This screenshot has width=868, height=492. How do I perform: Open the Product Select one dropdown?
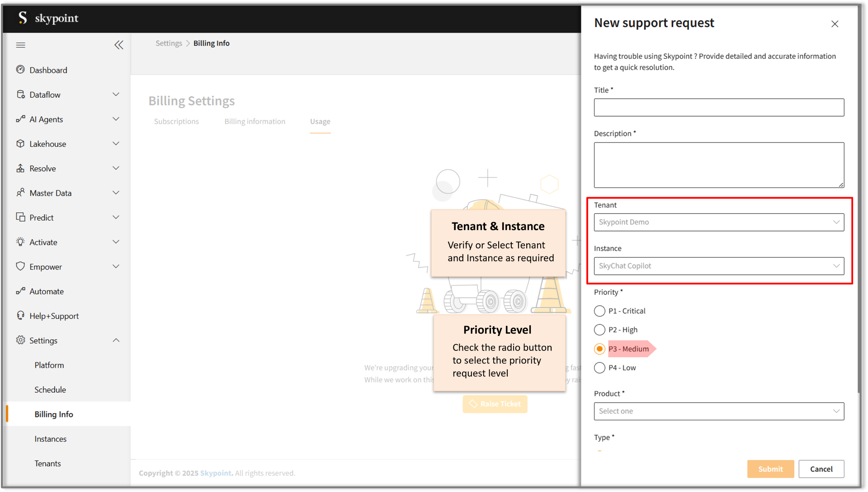718,412
